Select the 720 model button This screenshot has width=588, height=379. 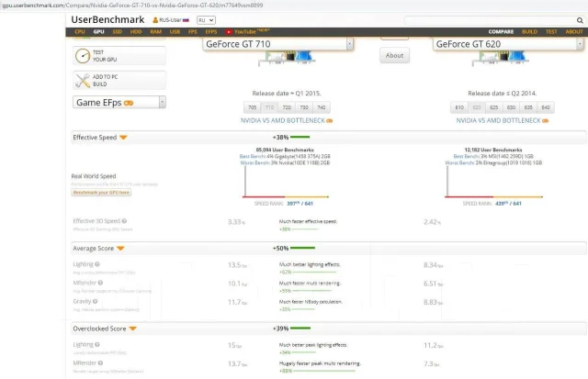click(x=287, y=107)
